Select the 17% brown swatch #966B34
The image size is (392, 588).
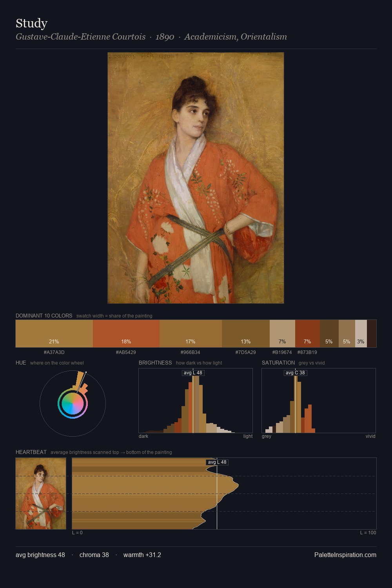point(191,334)
